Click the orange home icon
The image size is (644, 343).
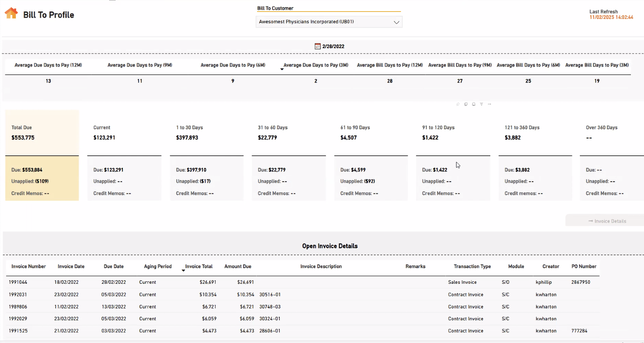(x=11, y=13)
